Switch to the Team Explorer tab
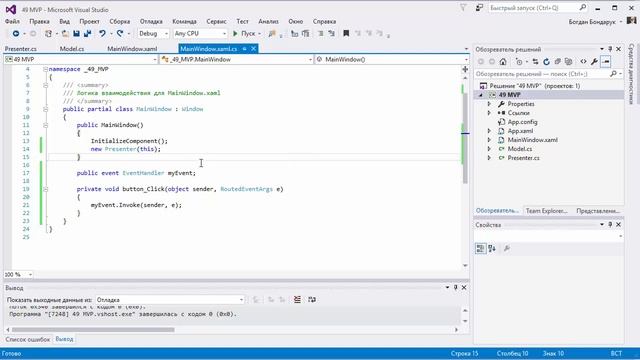The height and width of the screenshot is (360, 640). (547, 211)
